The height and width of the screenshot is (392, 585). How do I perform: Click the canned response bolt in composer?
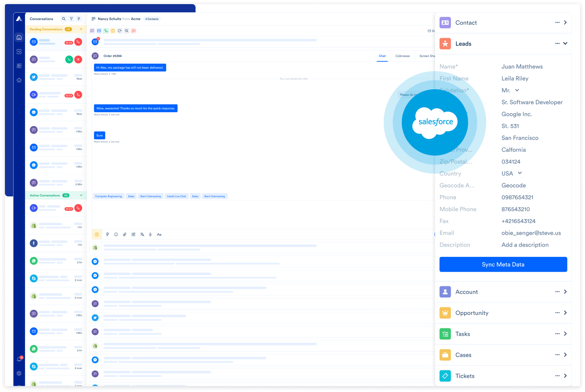107,235
